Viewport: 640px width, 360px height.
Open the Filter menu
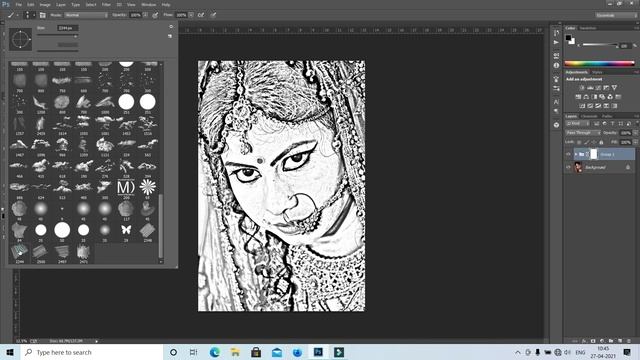coord(106,4)
